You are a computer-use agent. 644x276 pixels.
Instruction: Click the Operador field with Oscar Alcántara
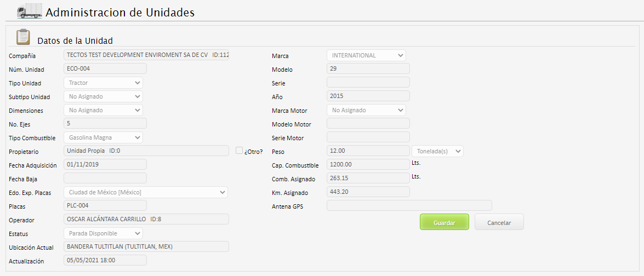coord(146,219)
